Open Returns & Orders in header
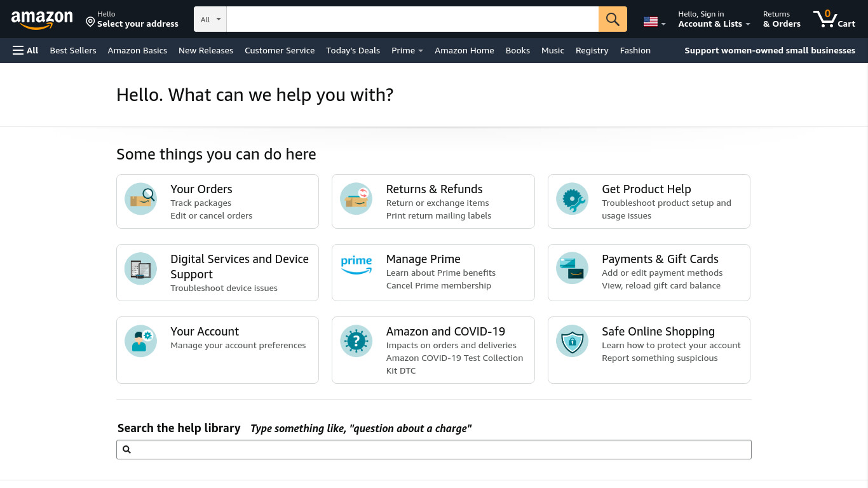Image resolution: width=868 pixels, height=488 pixels. pos(782,19)
